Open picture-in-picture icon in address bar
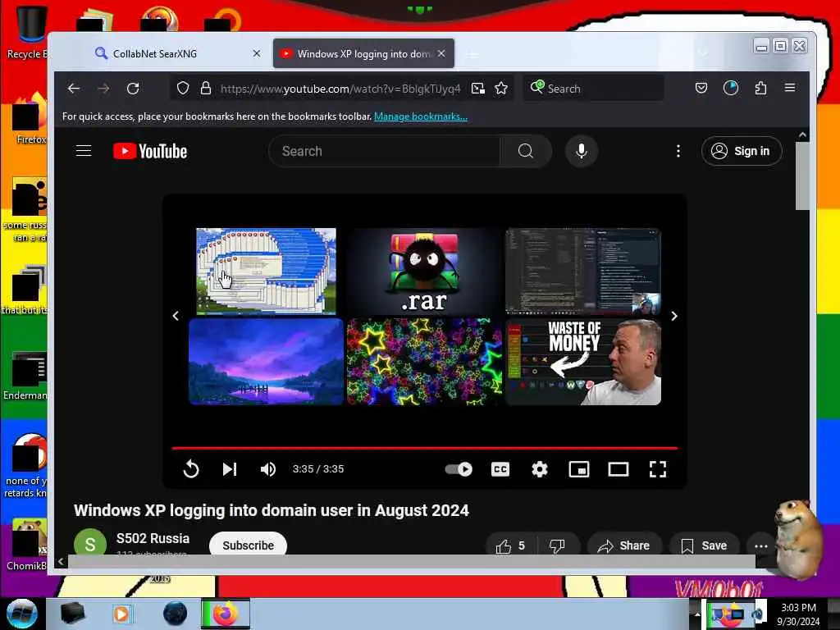 click(x=478, y=89)
